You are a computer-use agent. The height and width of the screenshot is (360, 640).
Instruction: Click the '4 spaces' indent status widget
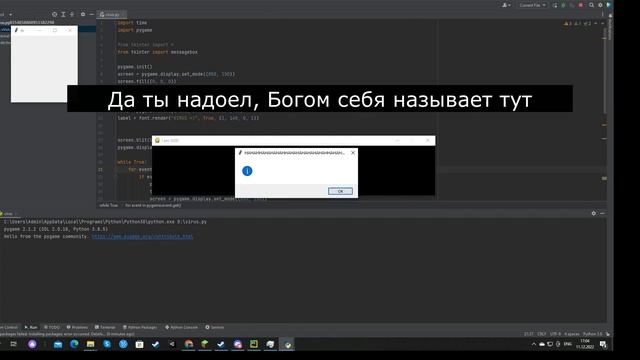click(572, 334)
